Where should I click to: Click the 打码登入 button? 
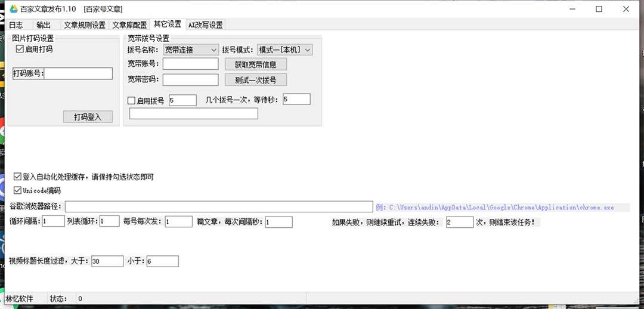88,117
